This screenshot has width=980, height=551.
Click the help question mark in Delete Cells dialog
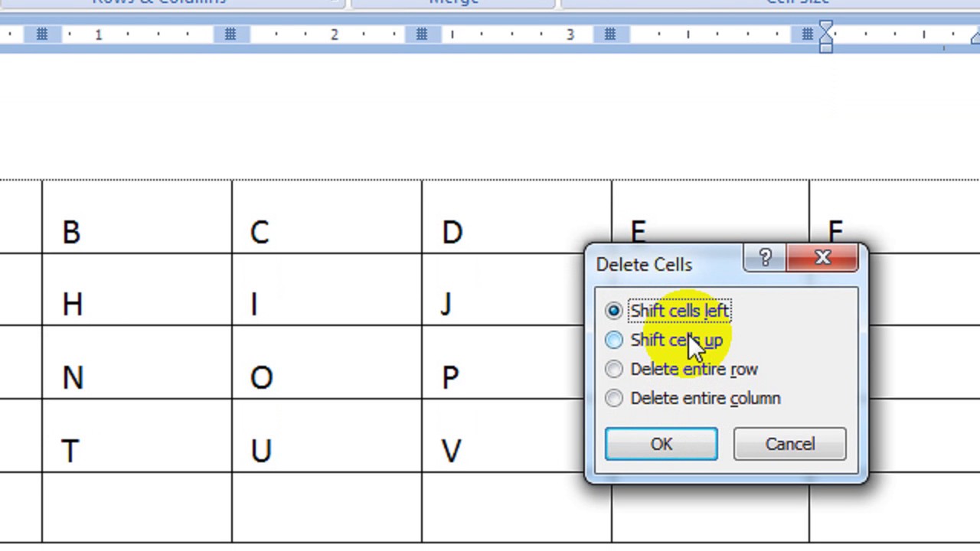click(765, 259)
